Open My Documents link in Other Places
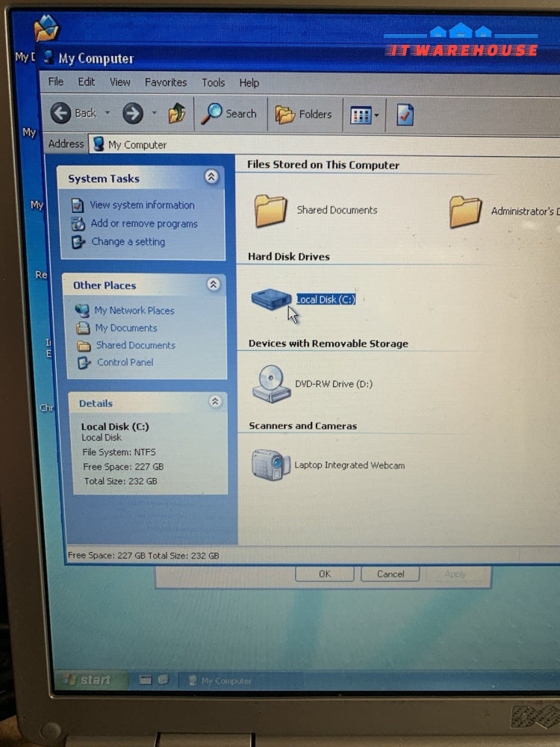 pos(125,328)
